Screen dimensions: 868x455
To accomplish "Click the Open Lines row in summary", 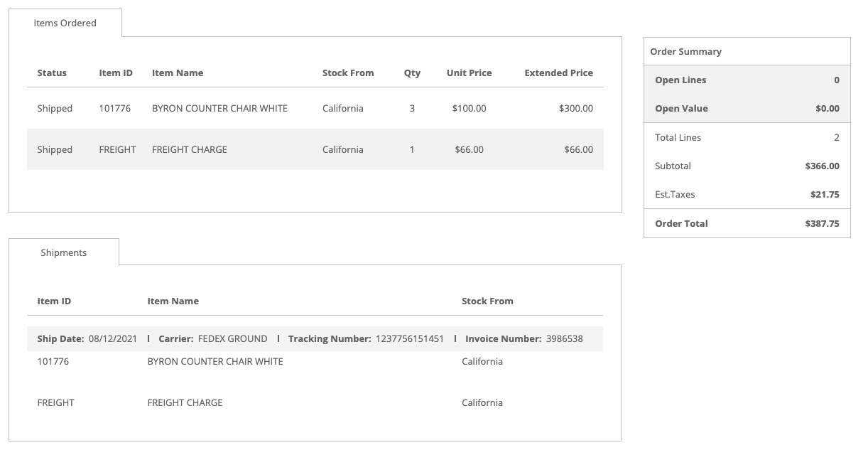I will (747, 80).
